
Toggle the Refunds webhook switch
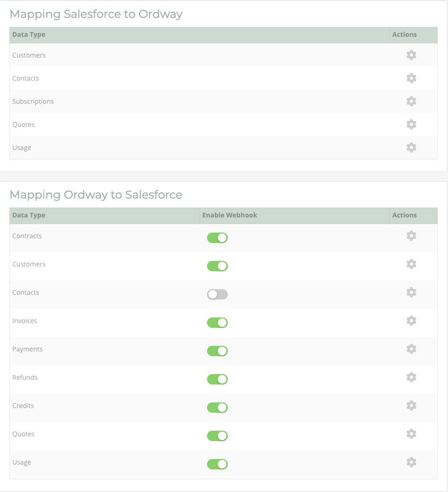coord(217,379)
